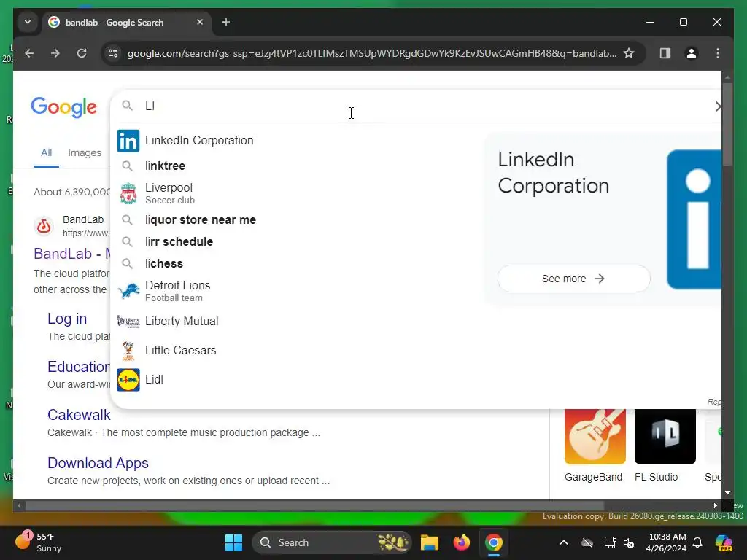Image resolution: width=747 pixels, height=560 pixels.
Task: Open Chrome three-dot menu
Action: pyautogui.click(x=718, y=53)
